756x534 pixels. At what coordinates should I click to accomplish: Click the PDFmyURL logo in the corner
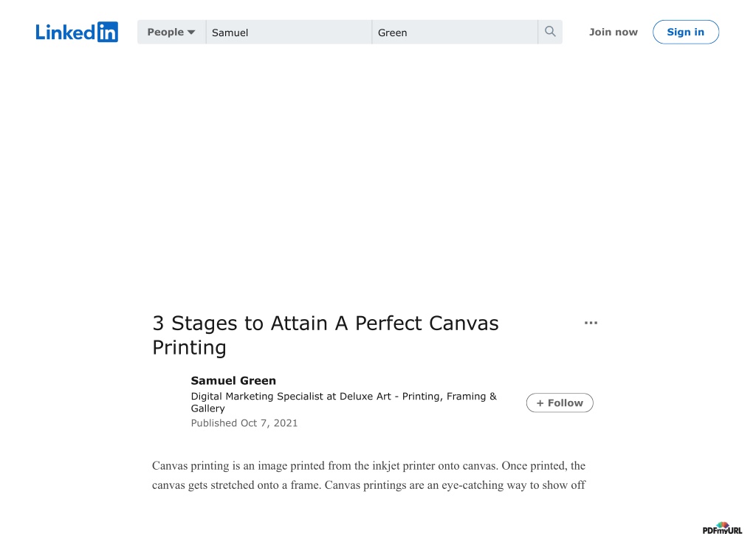[722, 528]
